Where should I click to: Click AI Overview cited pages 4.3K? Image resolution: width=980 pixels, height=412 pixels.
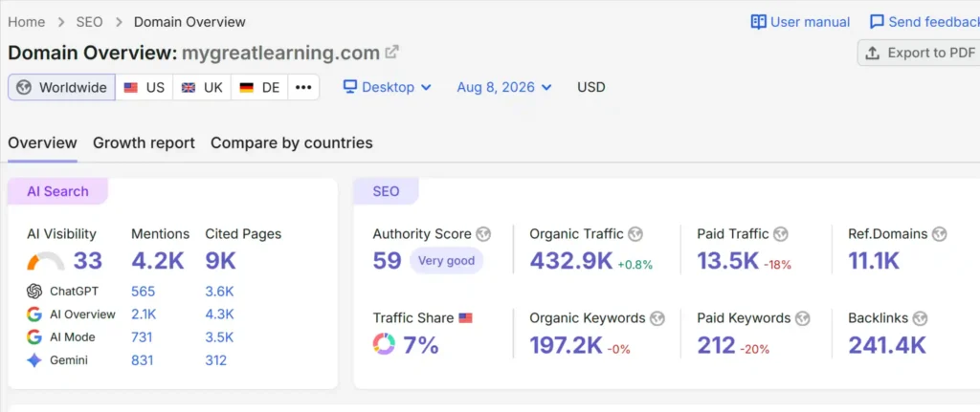219,314
